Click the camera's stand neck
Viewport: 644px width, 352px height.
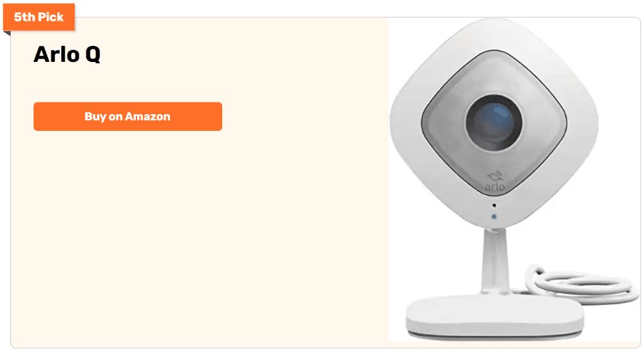click(495, 261)
